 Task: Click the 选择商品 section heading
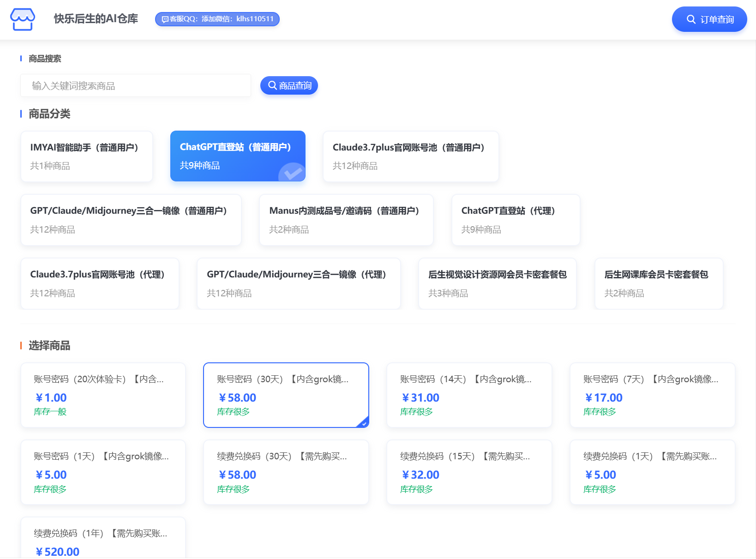click(x=49, y=345)
